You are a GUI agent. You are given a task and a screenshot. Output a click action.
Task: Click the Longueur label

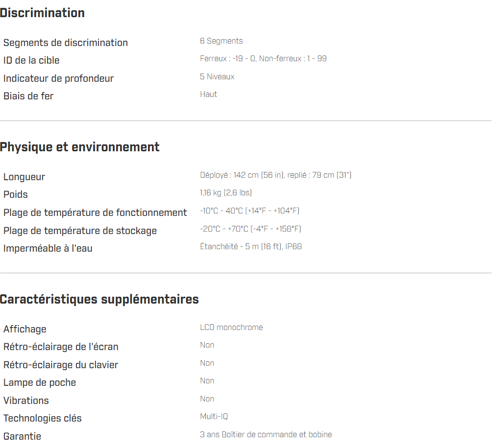click(x=24, y=177)
